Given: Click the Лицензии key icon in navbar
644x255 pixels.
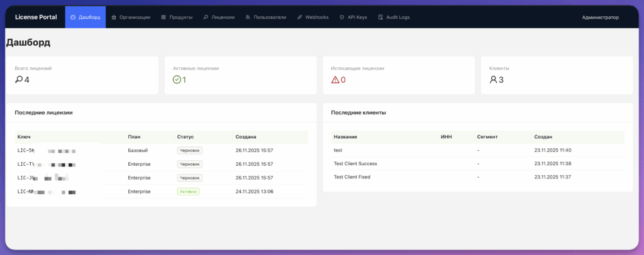Looking at the screenshot, I should point(206,18).
